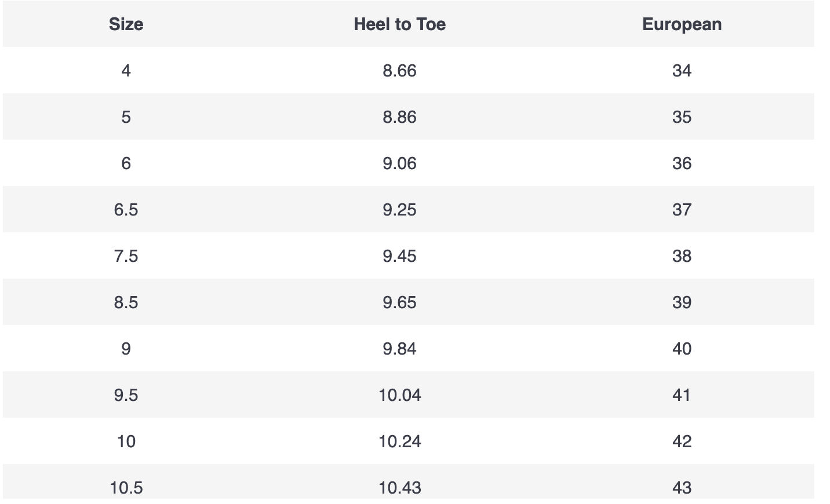Click the Heel to Toe column header
Image resolution: width=830 pixels, height=504 pixels.
[x=399, y=24]
